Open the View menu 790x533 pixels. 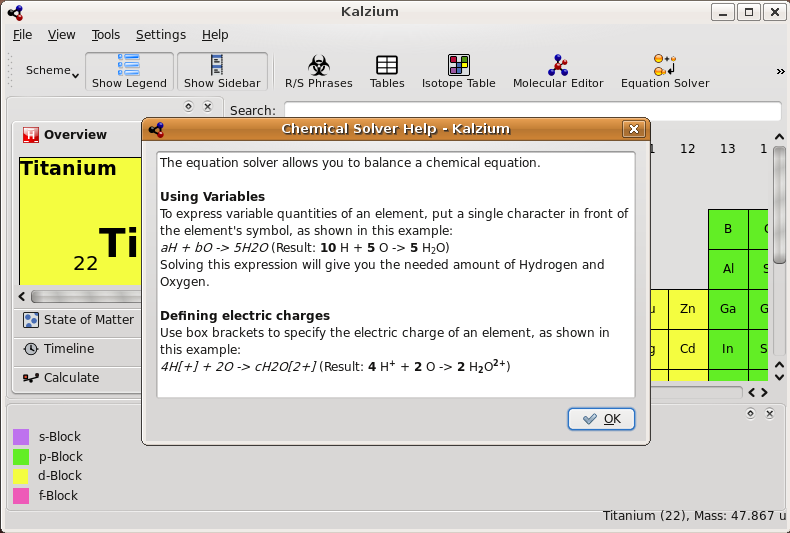tap(61, 35)
